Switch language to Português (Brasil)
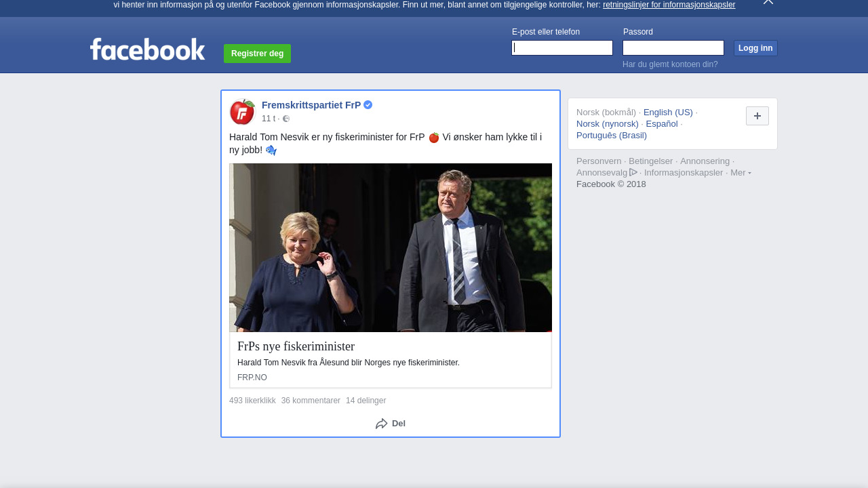 [x=612, y=136]
